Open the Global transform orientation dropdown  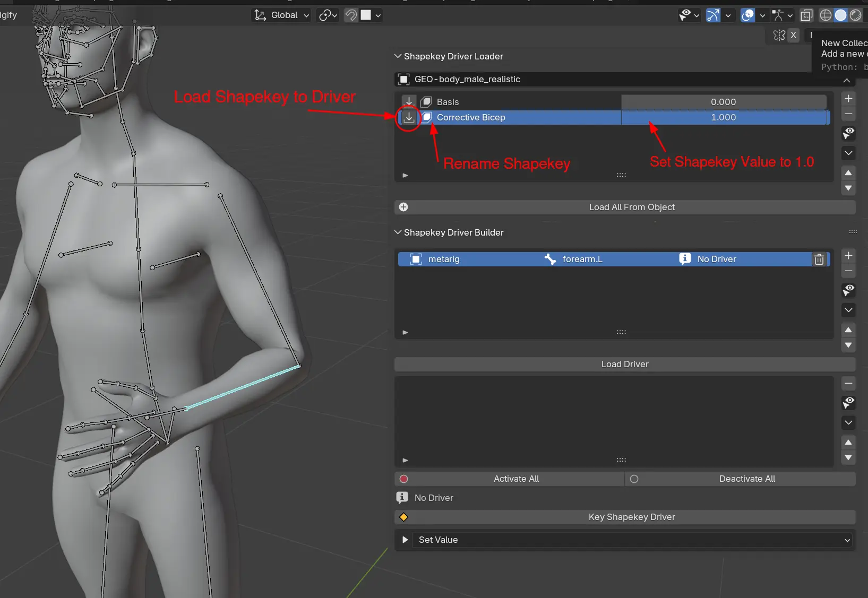281,15
